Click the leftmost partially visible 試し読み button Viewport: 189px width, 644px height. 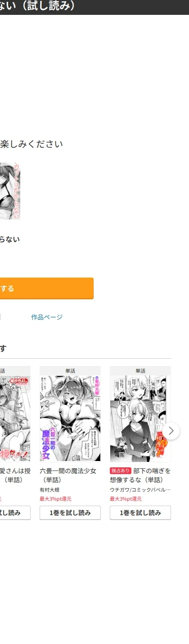tap(15, 513)
